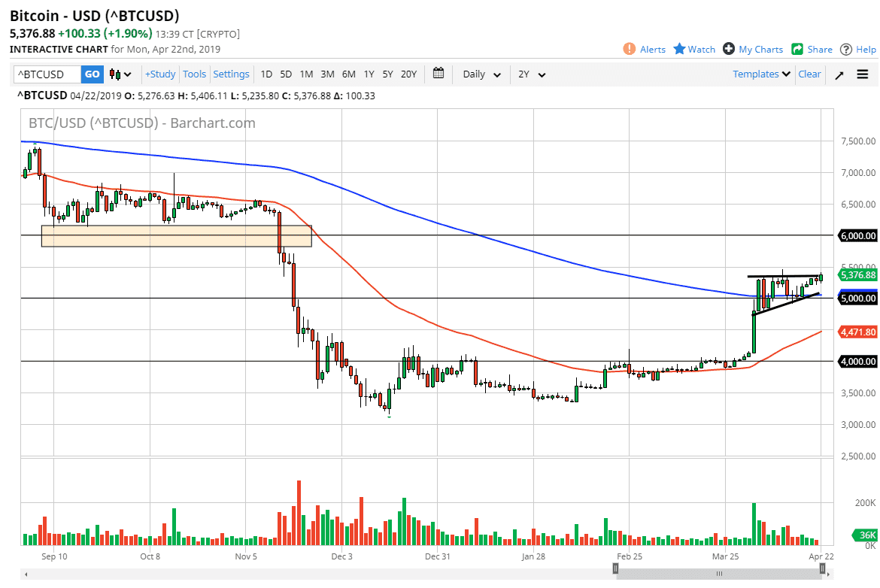Switch to the 1M range
Viewport: 880px width, 588px height.
(306, 74)
